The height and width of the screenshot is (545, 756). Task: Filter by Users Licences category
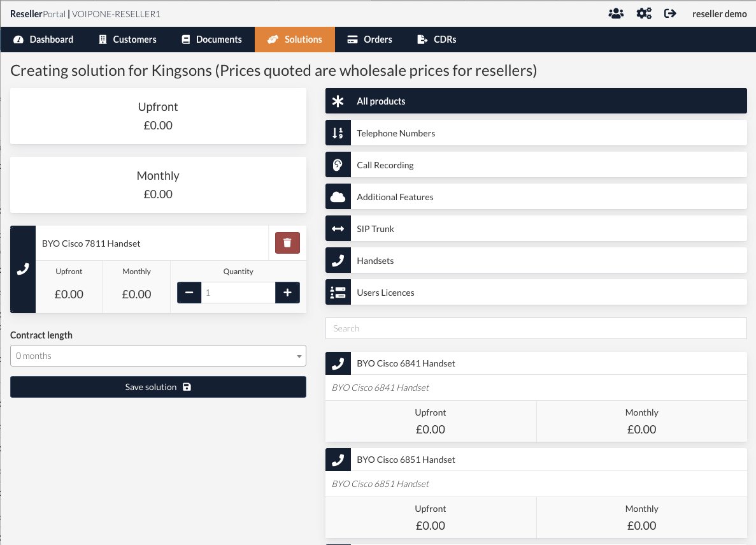536,292
